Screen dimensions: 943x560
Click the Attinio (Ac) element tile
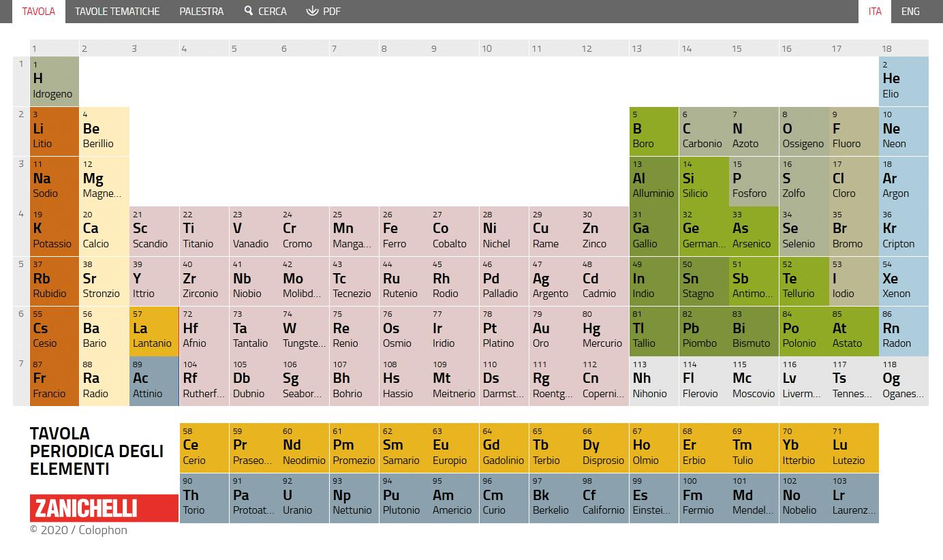[154, 382]
